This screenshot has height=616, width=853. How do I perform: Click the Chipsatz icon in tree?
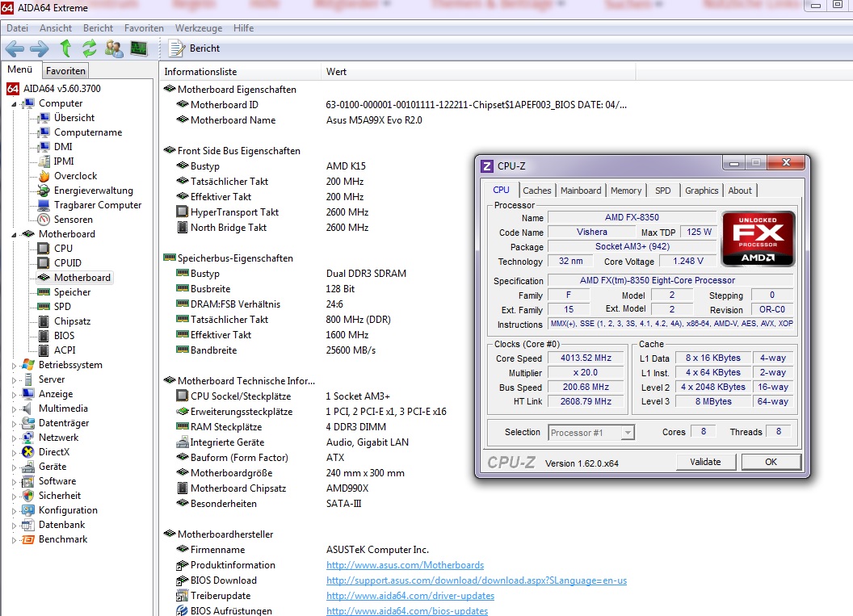click(44, 321)
